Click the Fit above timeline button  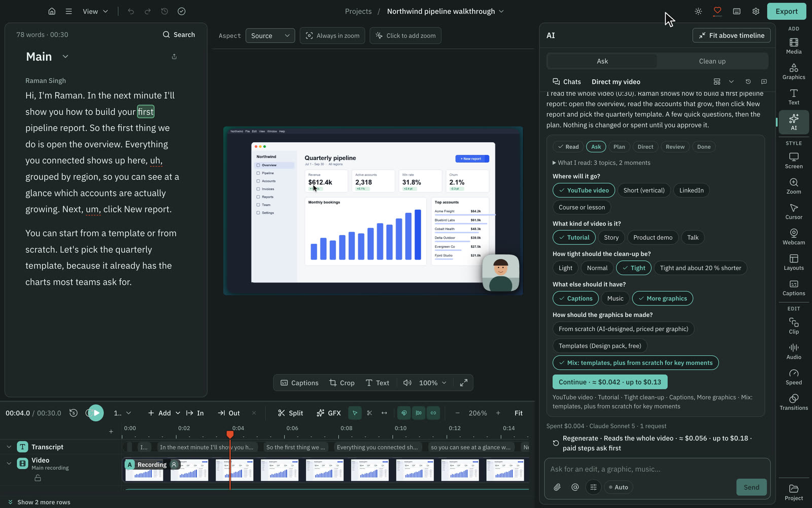pyautogui.click(x=731, y=36)
